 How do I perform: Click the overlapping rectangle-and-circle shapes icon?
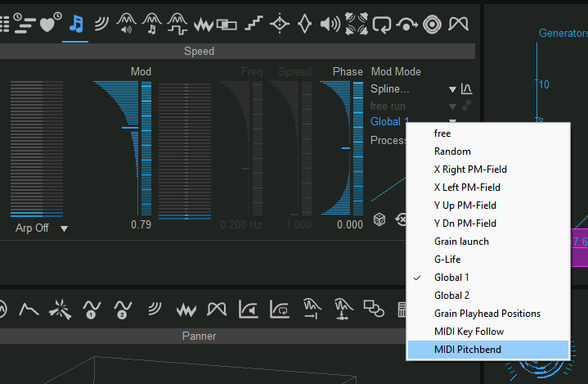click(374, 309)
